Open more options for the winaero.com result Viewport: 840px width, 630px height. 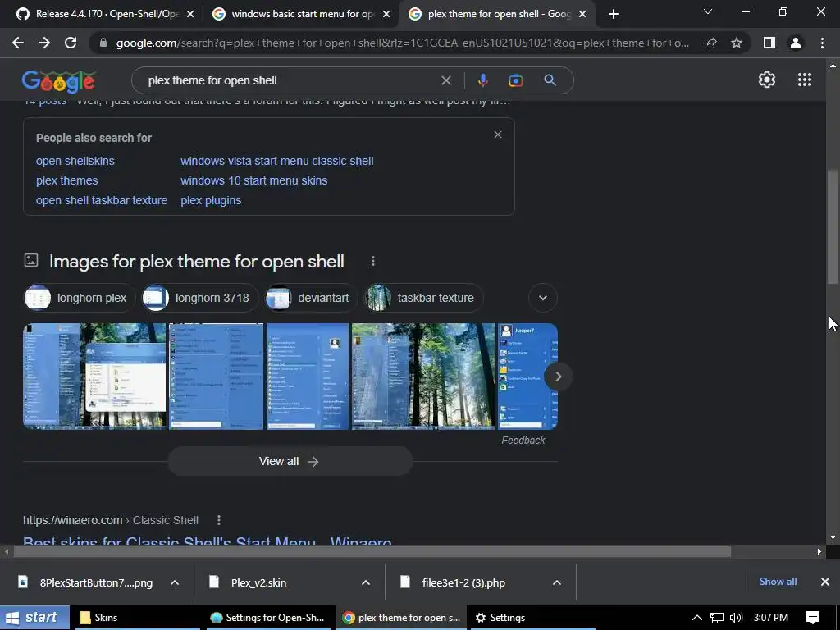coord(218,520)
